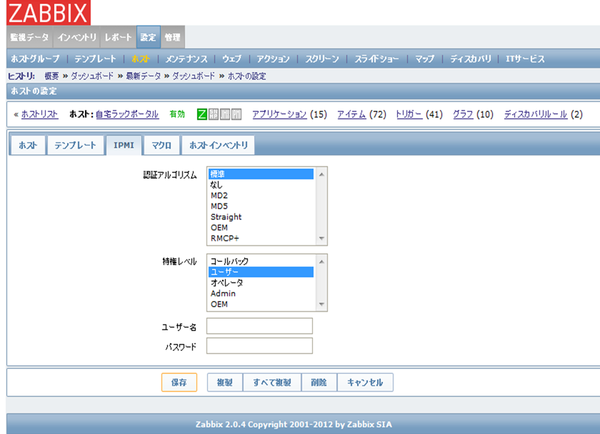Select Straight authentication algorithm

coord(261,217)
